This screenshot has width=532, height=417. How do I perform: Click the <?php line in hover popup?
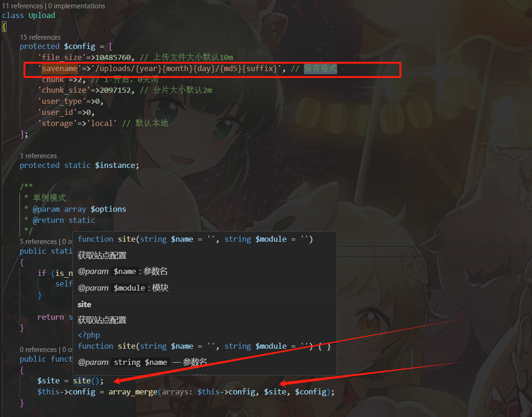[89, 335]
